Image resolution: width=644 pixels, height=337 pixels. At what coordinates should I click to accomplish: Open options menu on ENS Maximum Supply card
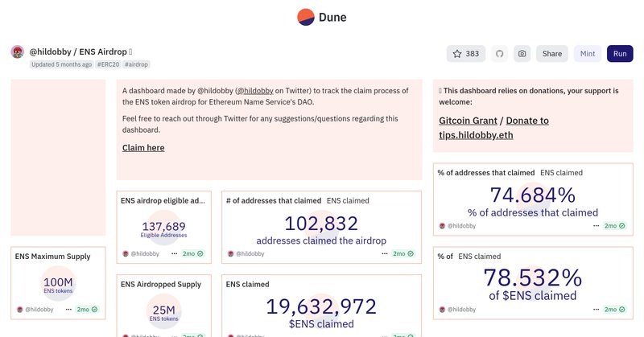click(68, 310)
